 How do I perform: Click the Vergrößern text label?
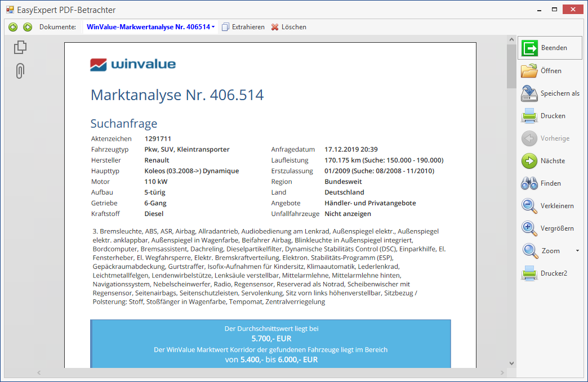coord(557,228)
